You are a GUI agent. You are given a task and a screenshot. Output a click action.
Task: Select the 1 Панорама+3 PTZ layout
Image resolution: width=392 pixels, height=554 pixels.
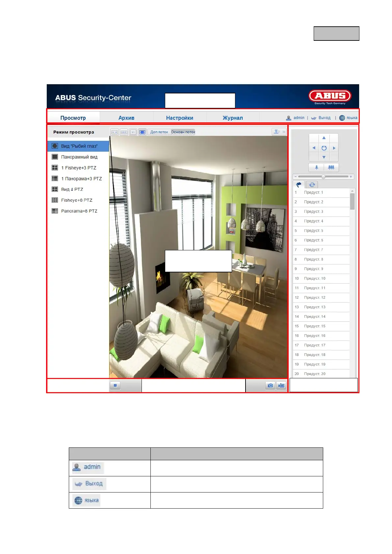point(78,179)
